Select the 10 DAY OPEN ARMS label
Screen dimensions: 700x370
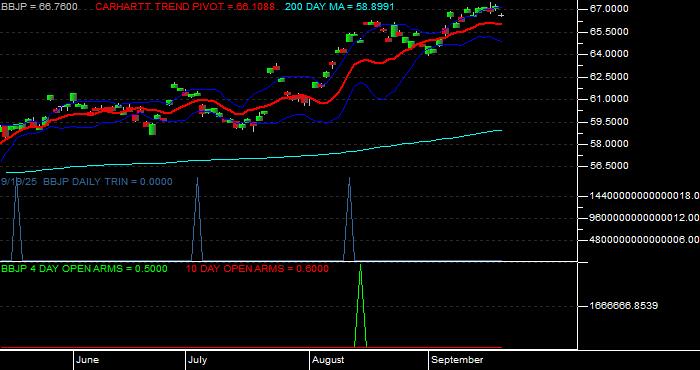pos(257,269)
